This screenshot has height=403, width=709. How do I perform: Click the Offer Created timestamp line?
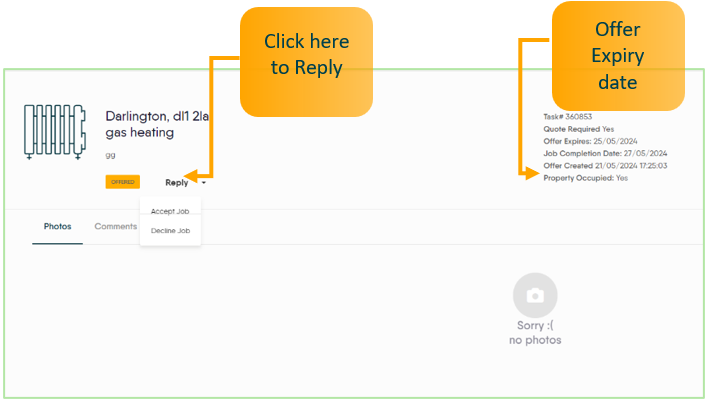[x=605, y=165]
